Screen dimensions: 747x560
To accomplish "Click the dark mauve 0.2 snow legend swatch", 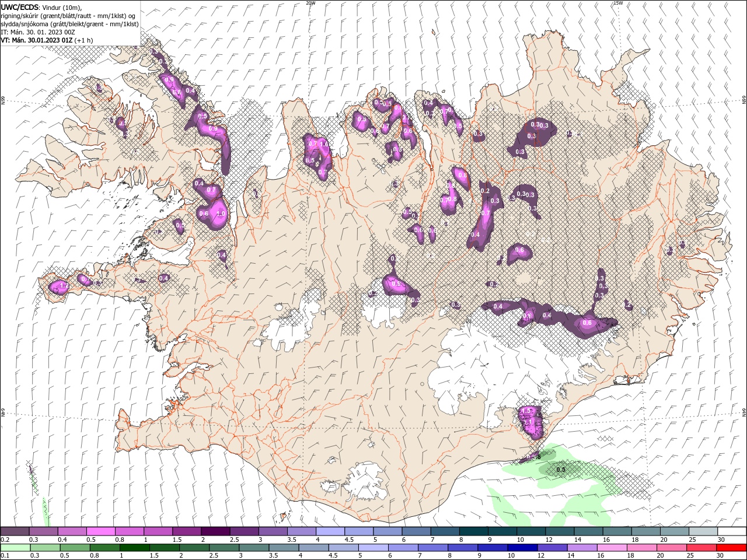I will pyautogui.click(x=15, y=531).
